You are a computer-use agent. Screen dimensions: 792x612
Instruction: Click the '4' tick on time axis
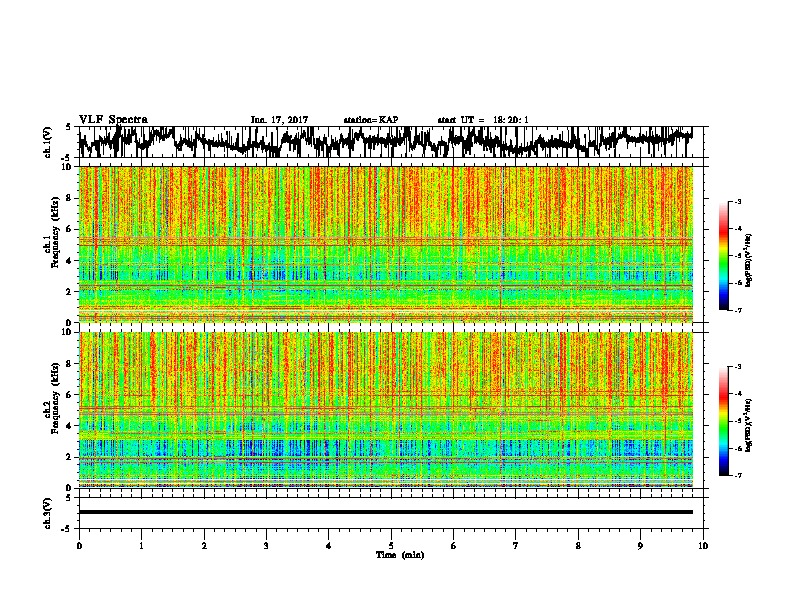click(329, 546)
